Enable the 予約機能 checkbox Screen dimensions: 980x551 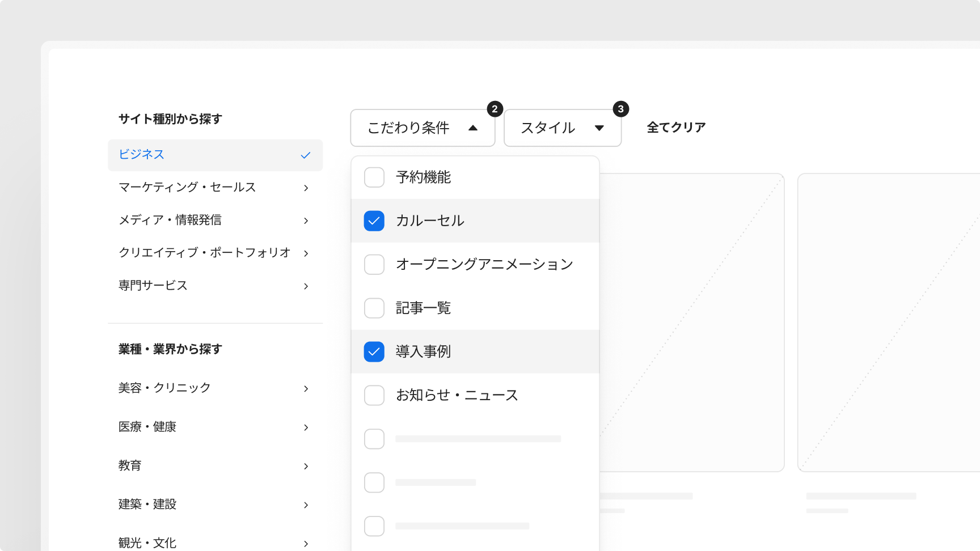pyautogui.click(x=374, y=177)
